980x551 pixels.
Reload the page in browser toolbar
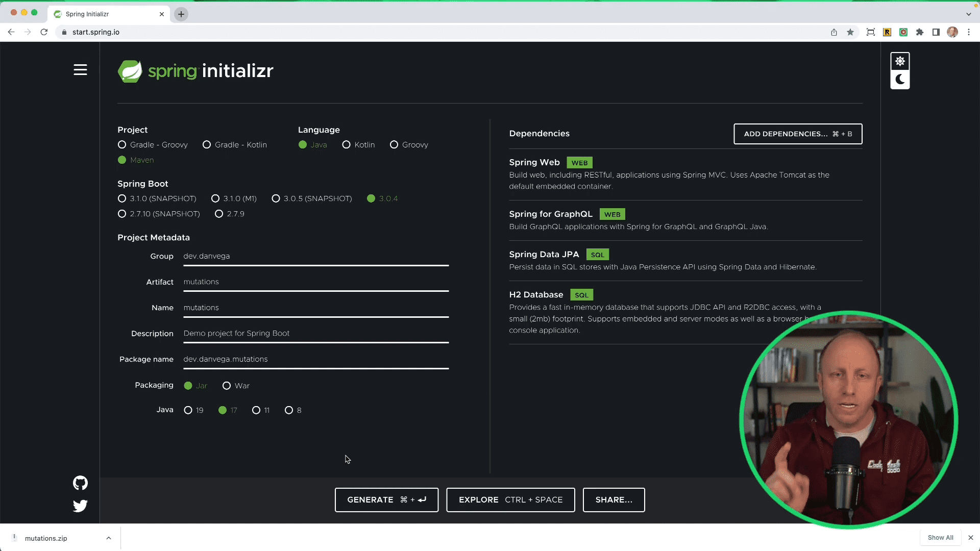[44, 32]
